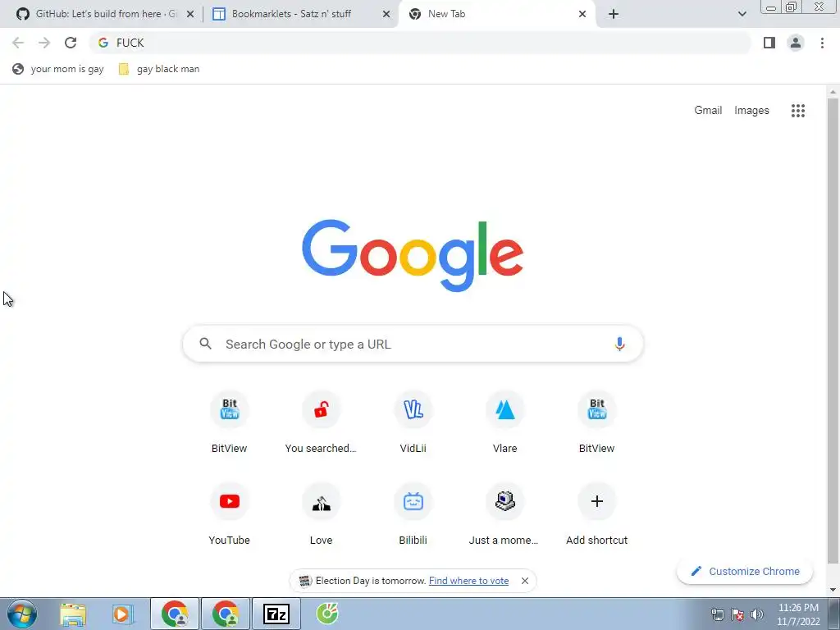The image size is (840, 630).
Task: Open Windows Explorer from taskbar
Action: [x=73, y=614]
